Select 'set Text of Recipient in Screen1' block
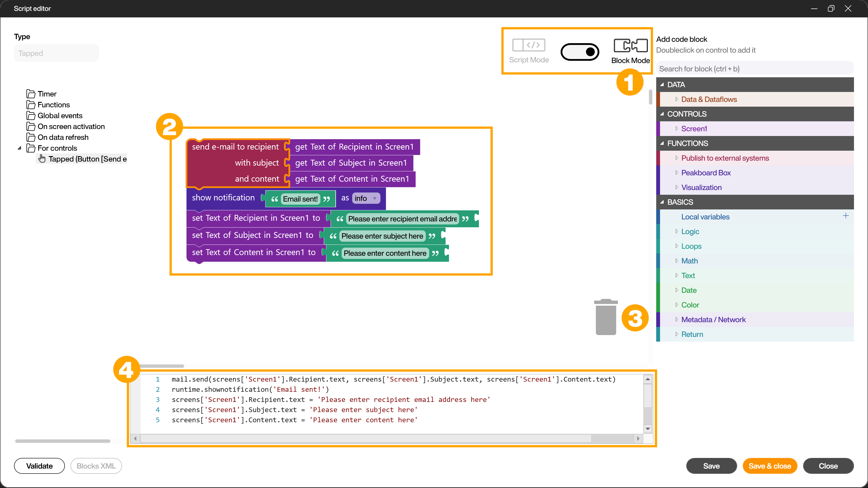 pos(256,218)
